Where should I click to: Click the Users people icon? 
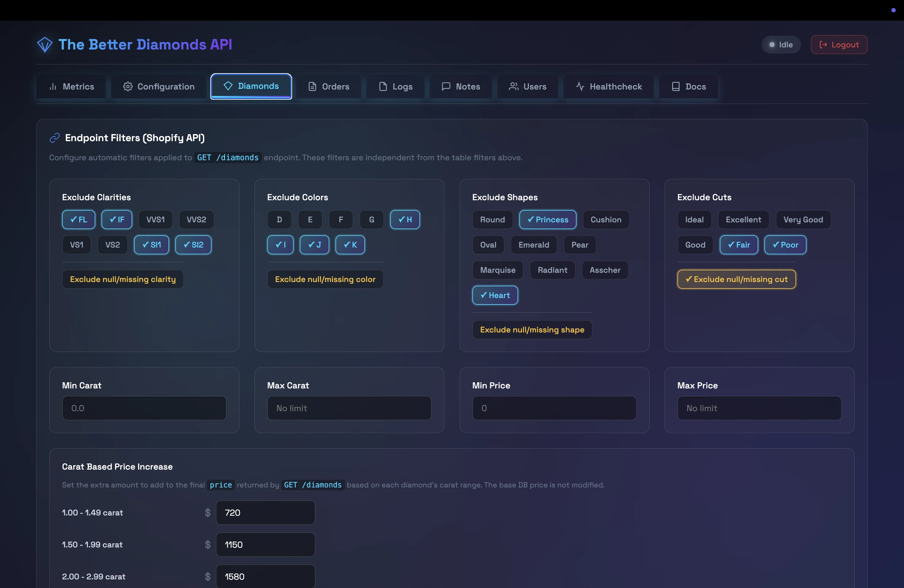click(513, 87)
